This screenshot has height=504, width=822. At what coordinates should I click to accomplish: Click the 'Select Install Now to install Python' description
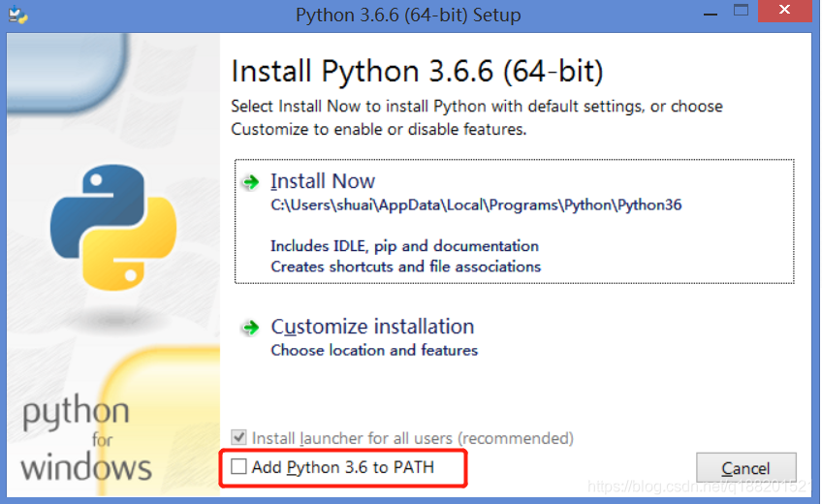(x=477, y=118)
